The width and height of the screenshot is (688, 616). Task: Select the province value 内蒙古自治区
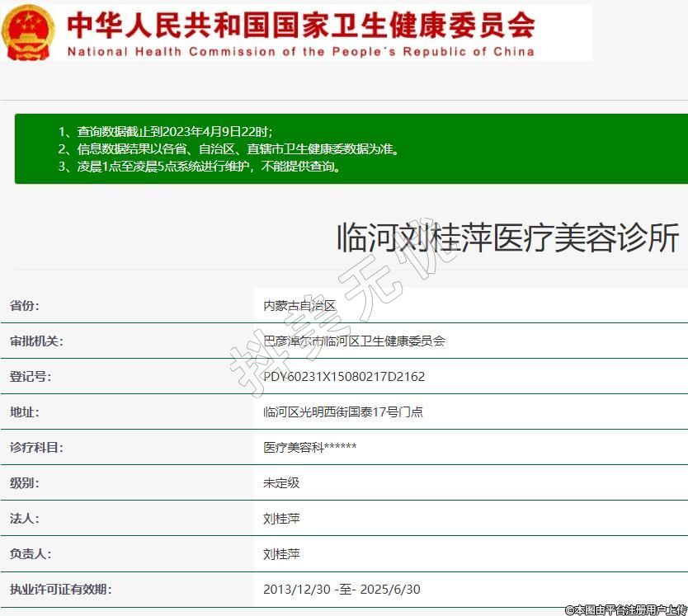[299, 306]
